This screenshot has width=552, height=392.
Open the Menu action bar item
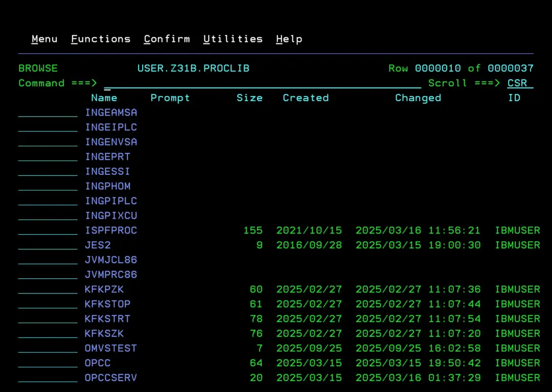[44, 39]
